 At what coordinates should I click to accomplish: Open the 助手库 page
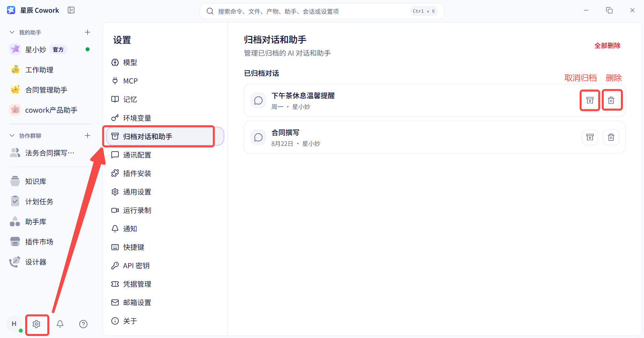coord(50,222)
